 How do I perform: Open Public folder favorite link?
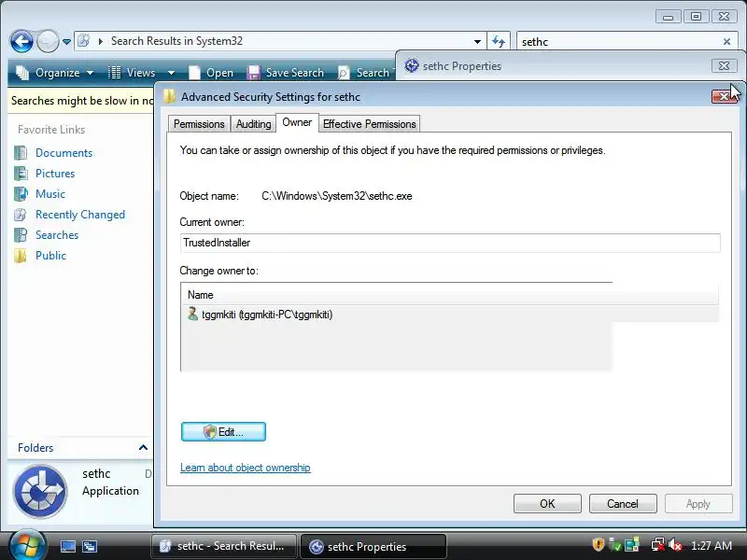tap(50, 255)
